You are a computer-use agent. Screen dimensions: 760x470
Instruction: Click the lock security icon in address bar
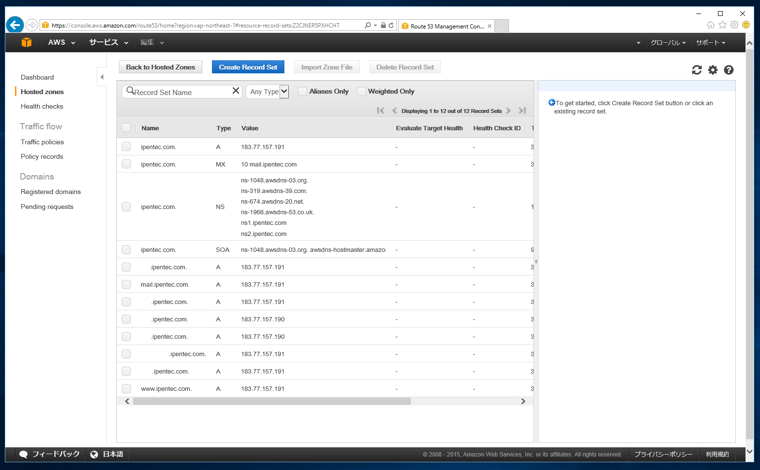(383, 25)
